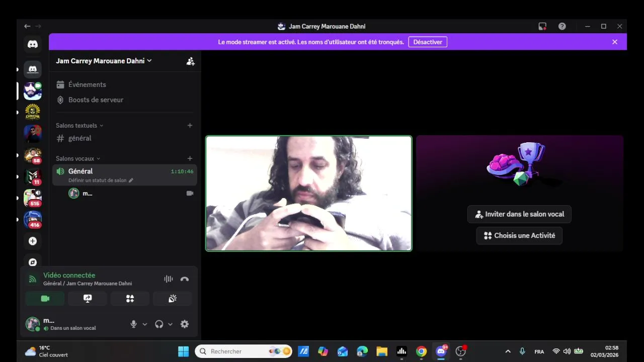The image size is (644, 362).
Task: Open the yellow sun logo server
Action: (x=33, y=112)
